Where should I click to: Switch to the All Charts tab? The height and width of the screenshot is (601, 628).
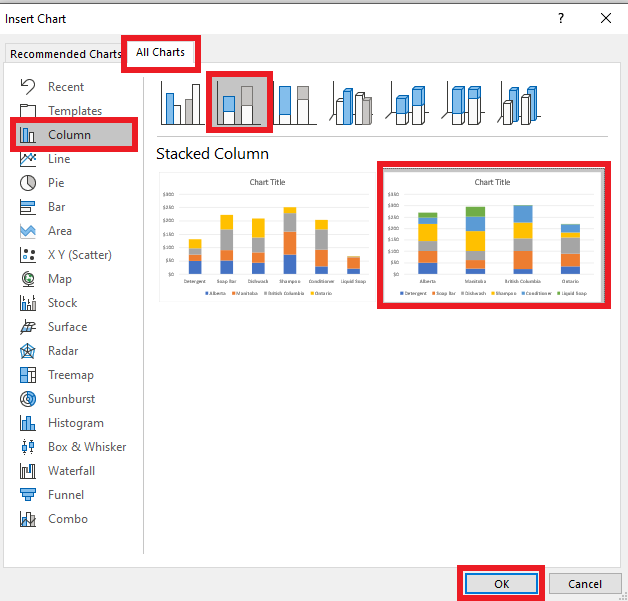(160, 52)
